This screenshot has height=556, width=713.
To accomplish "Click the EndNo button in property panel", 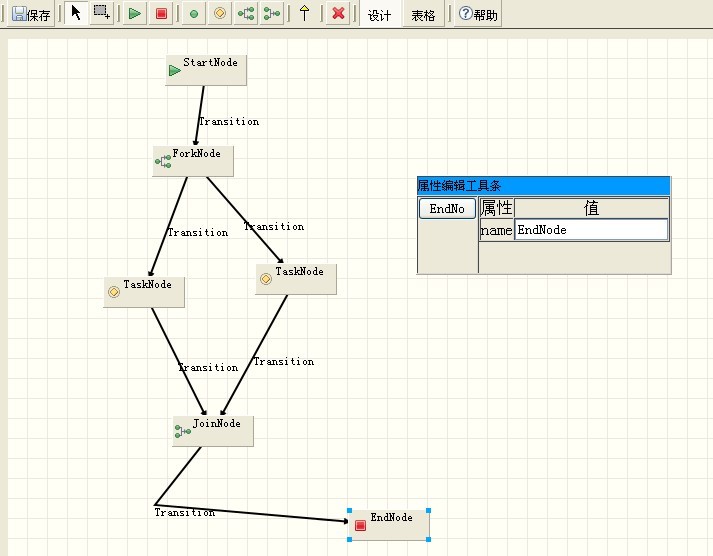I will 446,209.
